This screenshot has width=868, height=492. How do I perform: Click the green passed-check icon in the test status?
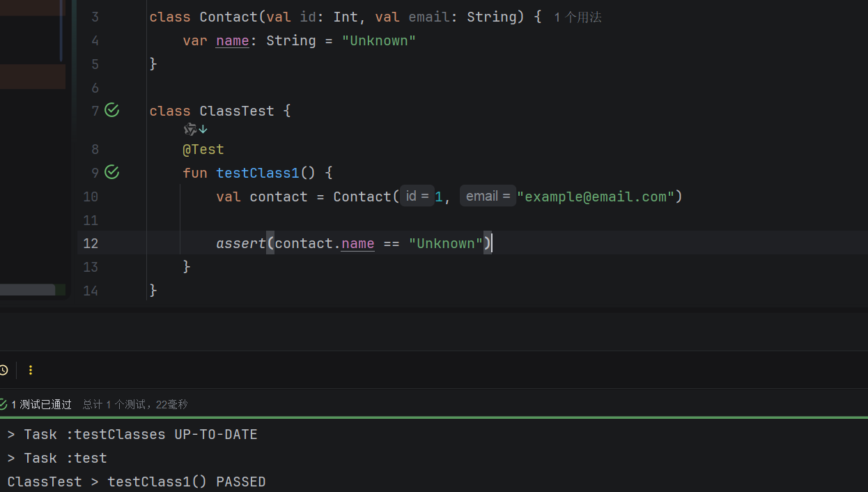[x=3, y=404]
